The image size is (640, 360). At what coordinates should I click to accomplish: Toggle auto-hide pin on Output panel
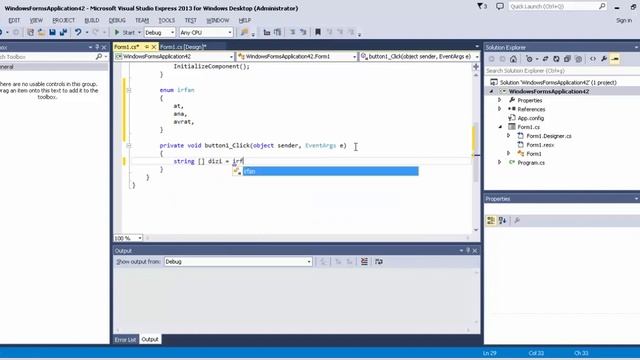tap(468, 251)
